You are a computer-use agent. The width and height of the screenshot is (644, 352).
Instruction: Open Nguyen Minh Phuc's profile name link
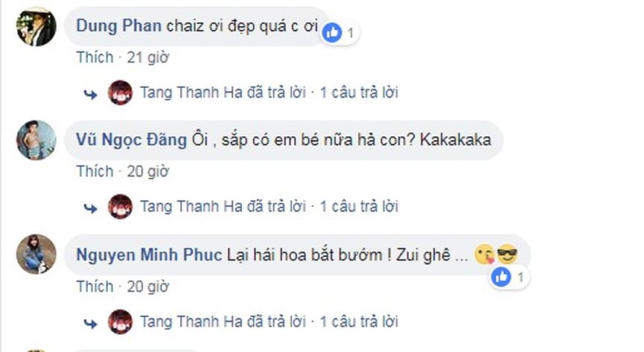tap(149, 255)
